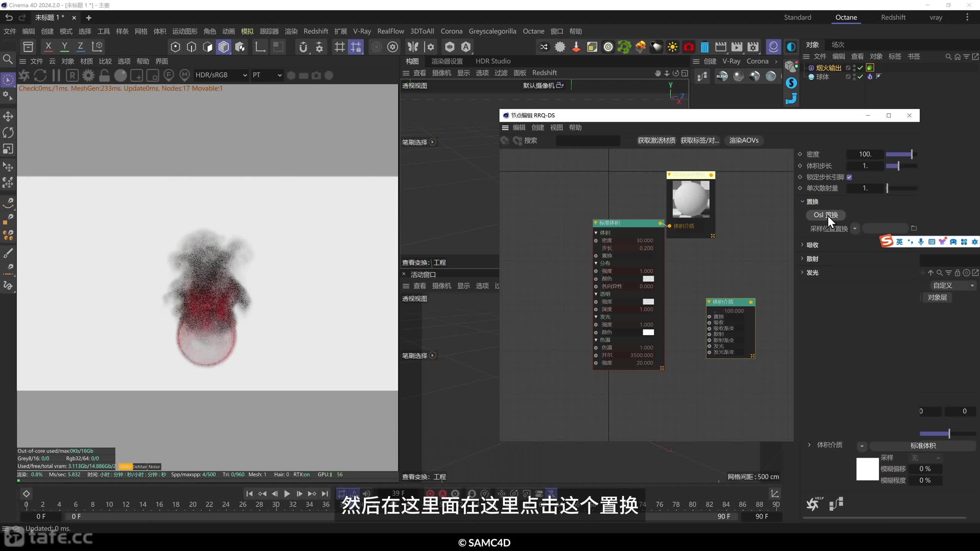Viewport: 980px width, 551px height.
Task: Toggle 体积步长 keyframe diamond
Action: click(800, 165)
